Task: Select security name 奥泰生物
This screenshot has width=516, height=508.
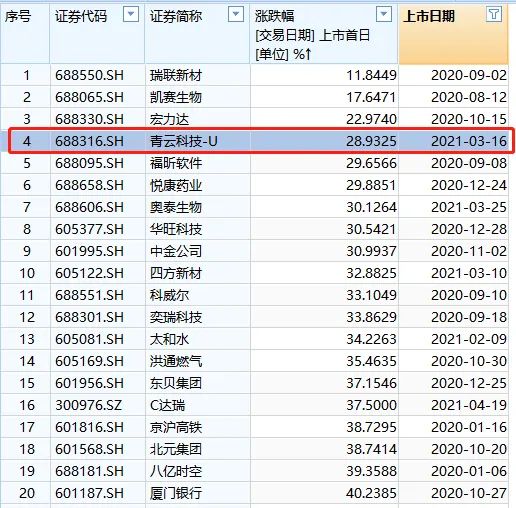Action: point(176,207)
